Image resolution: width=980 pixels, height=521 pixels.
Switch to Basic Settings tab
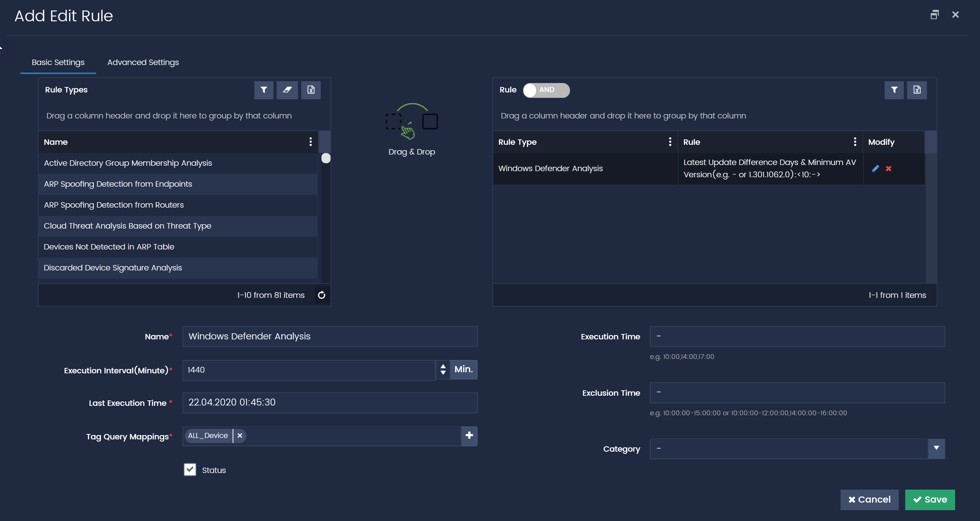pyautogui.click(x=58, y=62)
